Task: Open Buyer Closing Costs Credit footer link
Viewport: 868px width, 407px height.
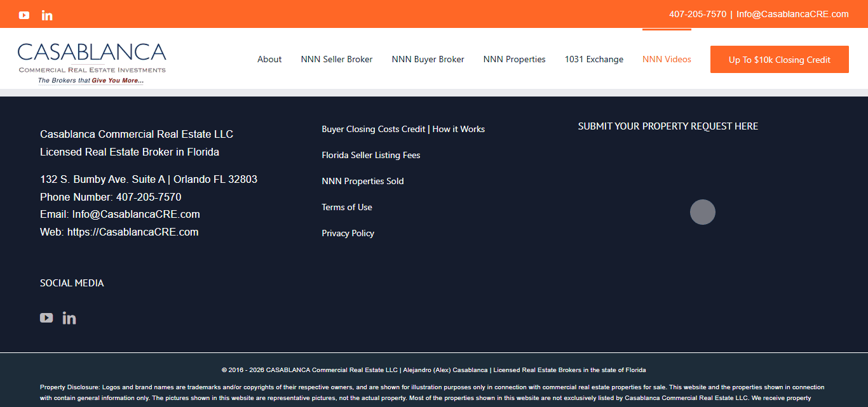Action: pyautogui.click(x=403, y=129)
